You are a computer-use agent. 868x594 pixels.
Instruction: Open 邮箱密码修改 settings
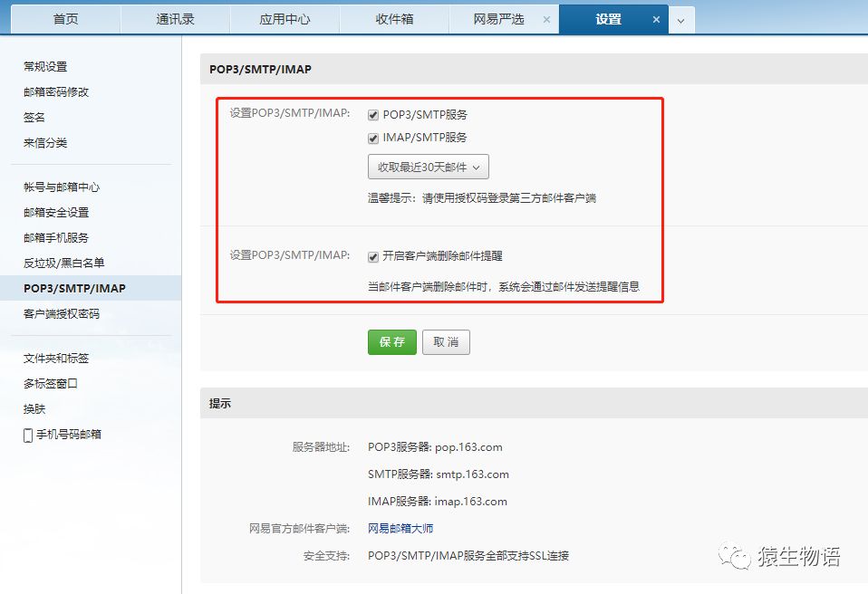click(56, 91)
